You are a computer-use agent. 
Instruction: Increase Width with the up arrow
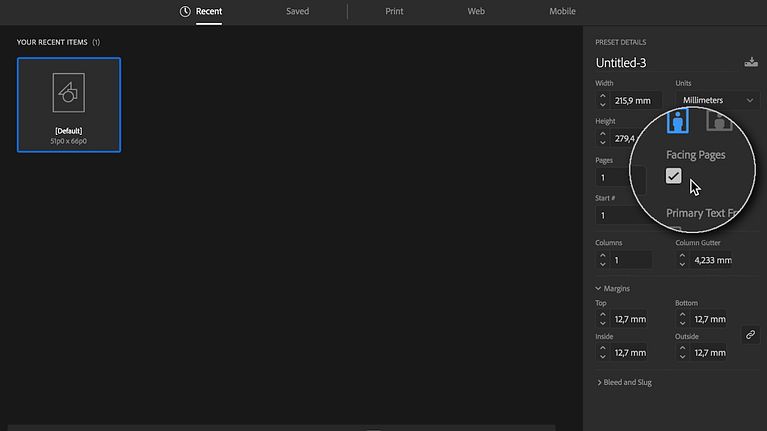pyautogui.click(x=603, y=96)
